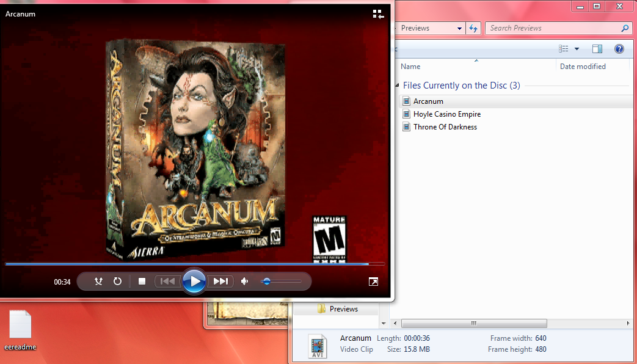Screen dimensions: 637x364
Task: Click the Arcanum title in Media Player
Action: [20, 14]
